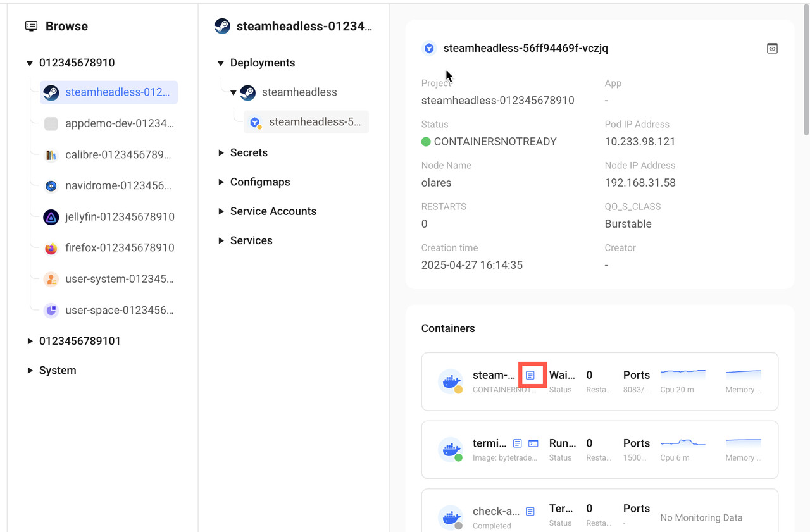Select firefox-012345678910 project
Image resolution: width=810 pixels, height=532 pixels.
pos(109,248)
